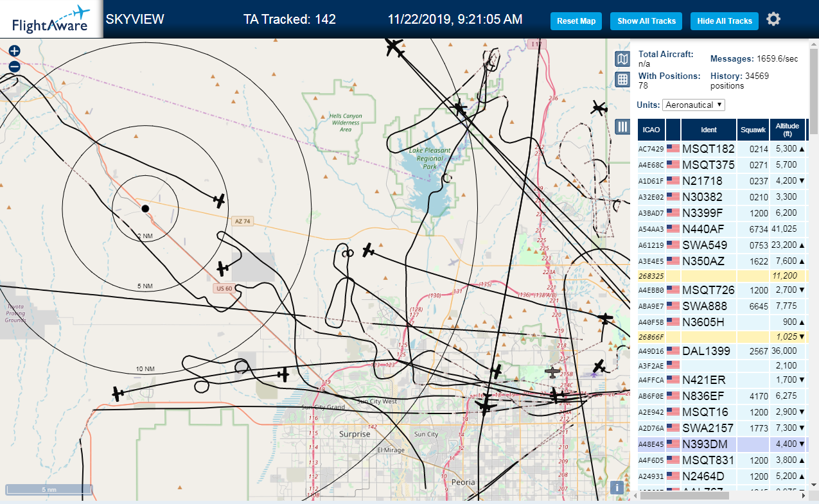The height and width of the screenshot is (504, 819).
Task: Click the Surprise city label on map
Action: pyautogui.click(x=355, y=434)
